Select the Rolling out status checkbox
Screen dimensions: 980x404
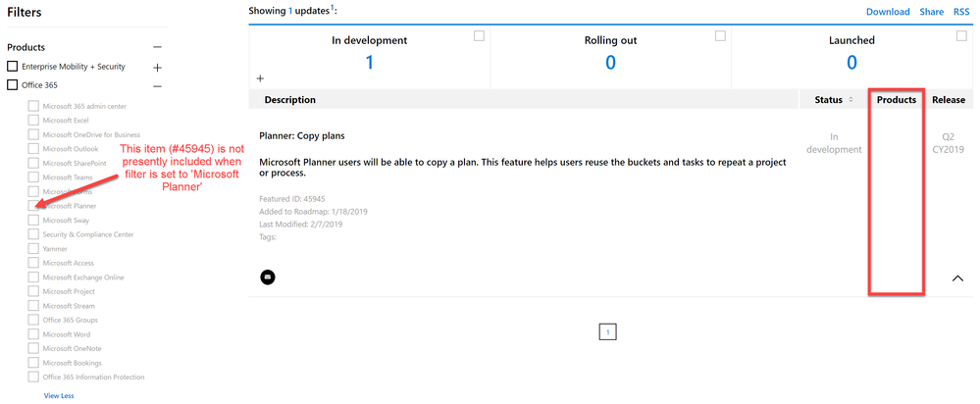pyautogui.click(x=720, y=36)
